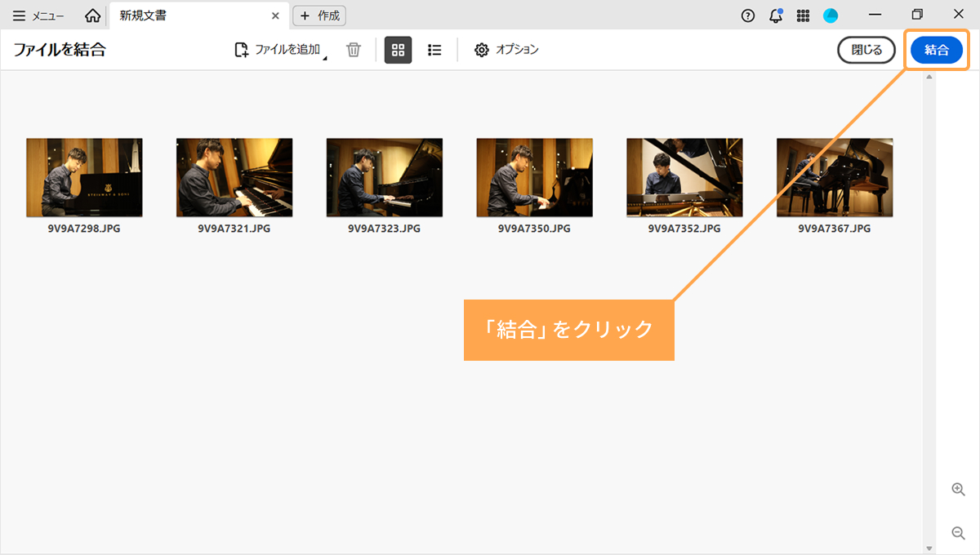Viewport: 980px width, 555px height.
Task: Restore down the application window
Action: [918, 15]
